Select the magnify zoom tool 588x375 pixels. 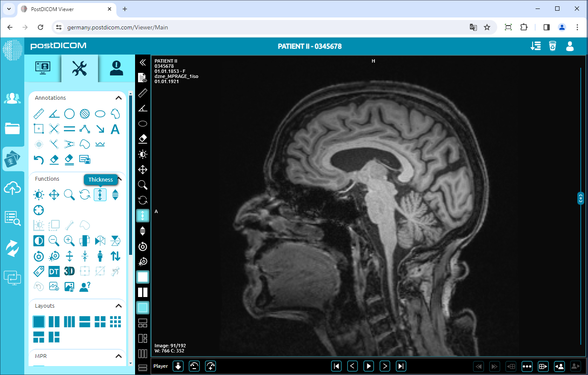(69, 194)
